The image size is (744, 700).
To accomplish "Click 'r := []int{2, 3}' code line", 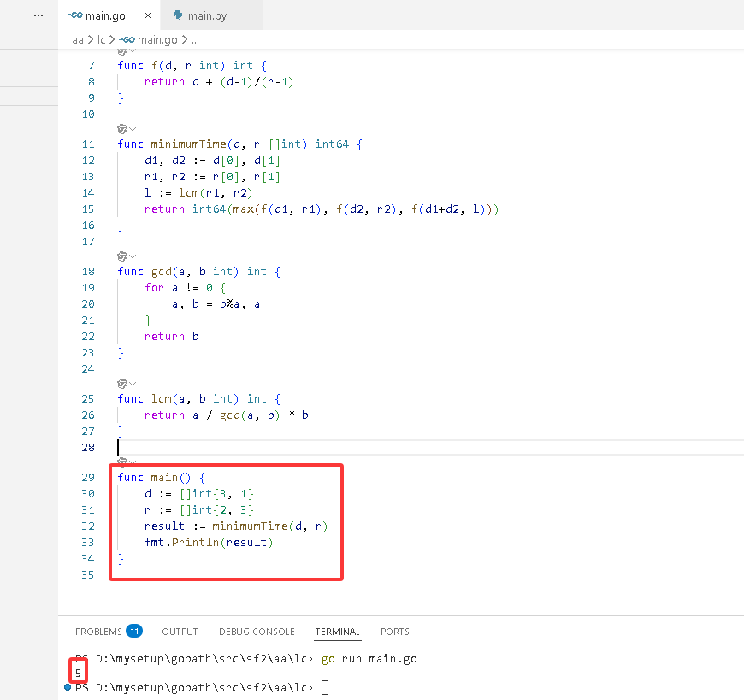I will click(199, 509).
